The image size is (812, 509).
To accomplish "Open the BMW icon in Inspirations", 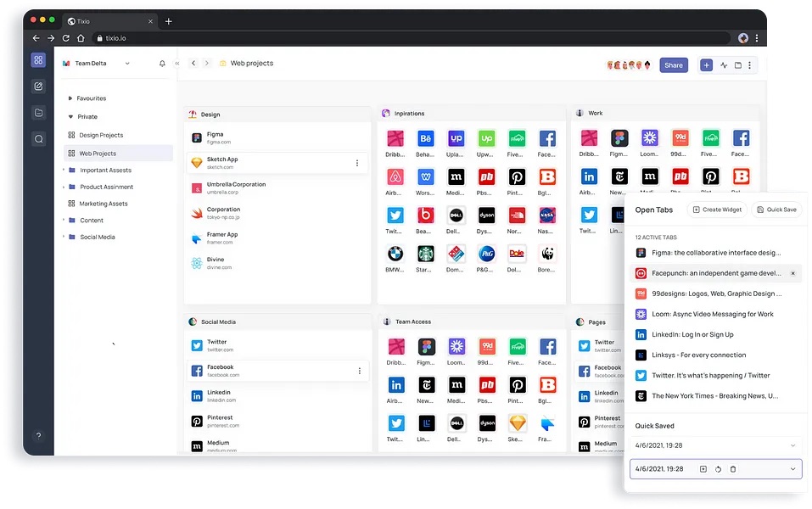I will pos(395,254).
